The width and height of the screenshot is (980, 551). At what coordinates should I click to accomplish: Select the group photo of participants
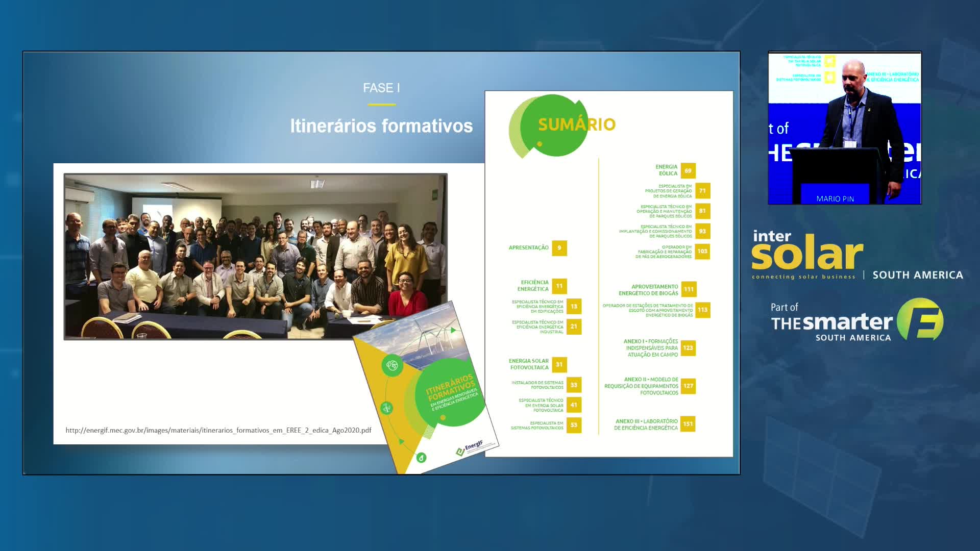click(x=256, y=257)
